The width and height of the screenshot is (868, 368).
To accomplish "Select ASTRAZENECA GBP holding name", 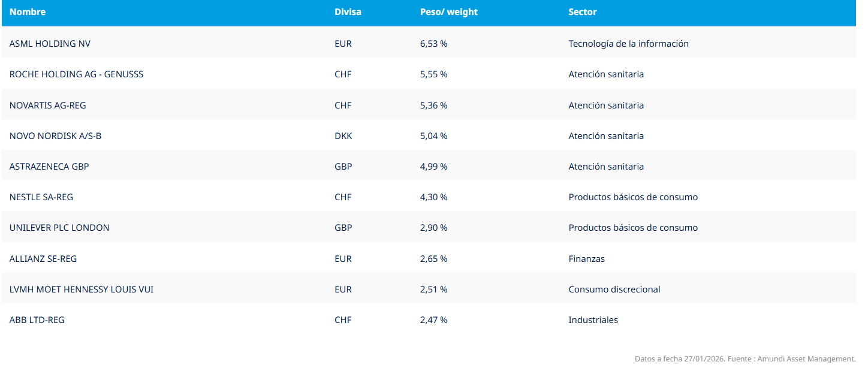I will coord(49,167).
